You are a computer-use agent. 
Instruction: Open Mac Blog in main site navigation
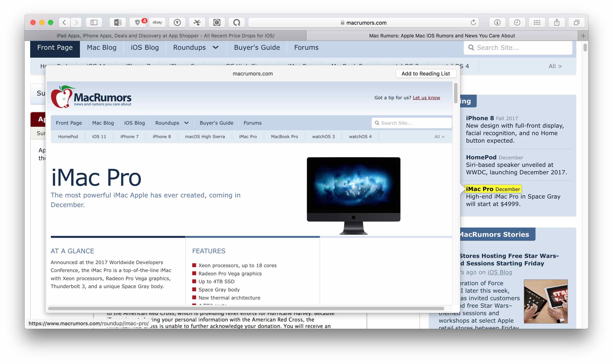click(x=102, y=48)
